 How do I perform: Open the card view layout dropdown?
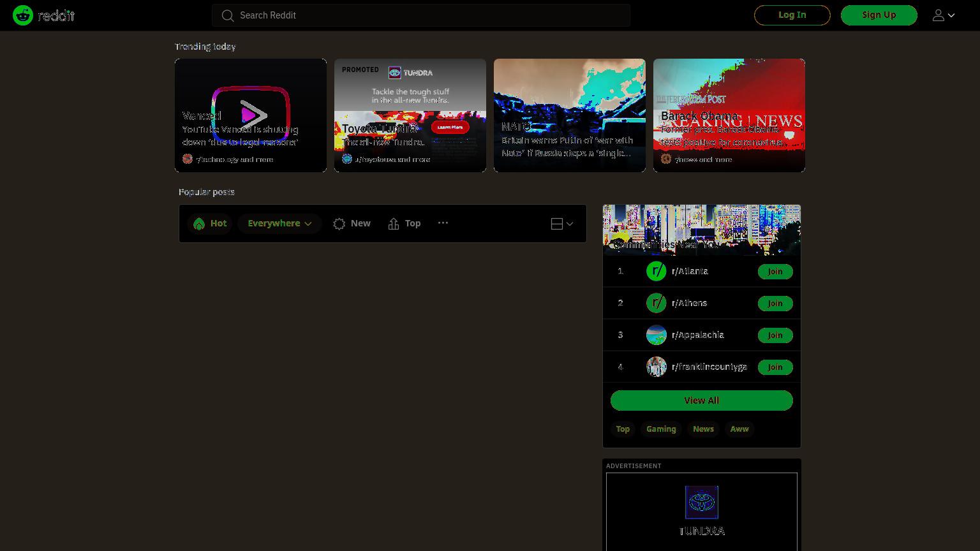point(562,224)
